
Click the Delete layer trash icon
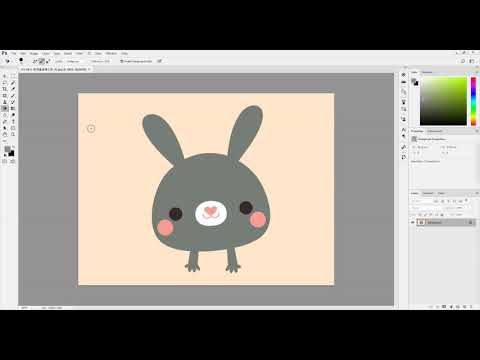coord(471,307)
